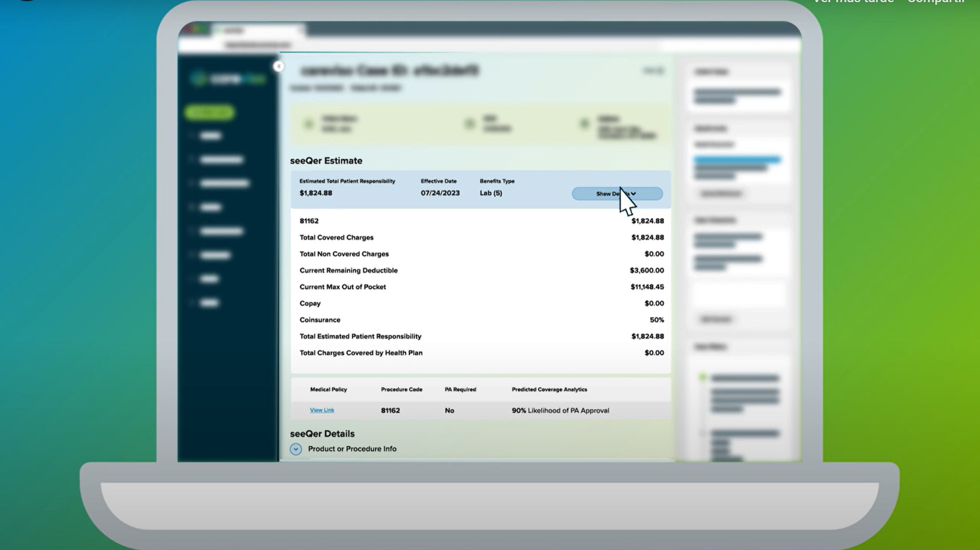This screenshot has height=550, width=980.
Task: Click the PA Required column header
Action: tap(460, 390)
